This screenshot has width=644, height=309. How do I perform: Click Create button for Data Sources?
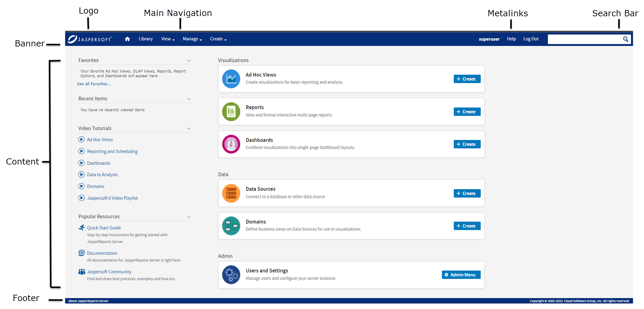[x=467, y=193]
